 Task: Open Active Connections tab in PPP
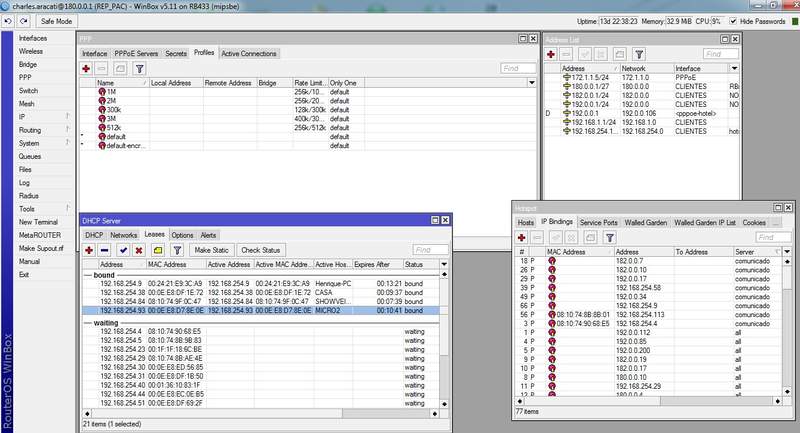[249, 54]
